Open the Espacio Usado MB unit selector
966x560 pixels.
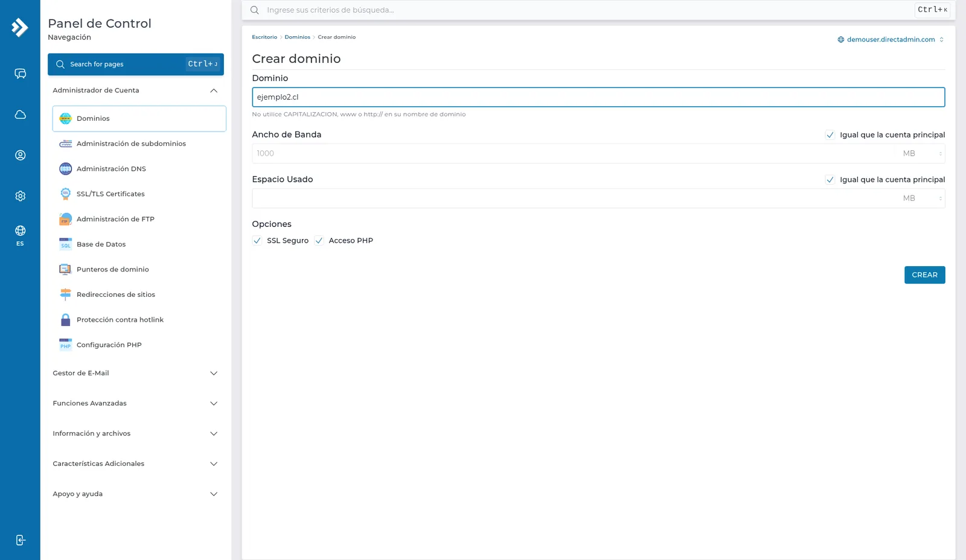(x=922, y=199)
